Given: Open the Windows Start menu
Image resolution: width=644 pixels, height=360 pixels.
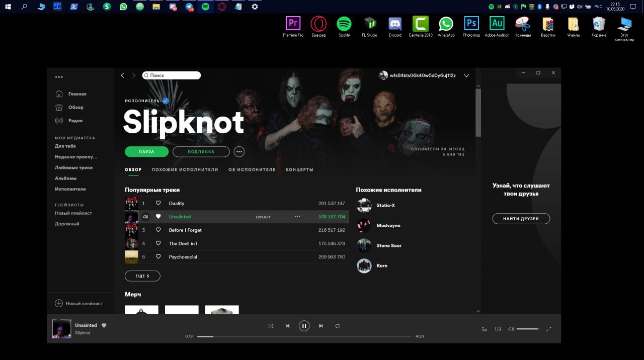Looking at the screenshot, I should (8, 7).
